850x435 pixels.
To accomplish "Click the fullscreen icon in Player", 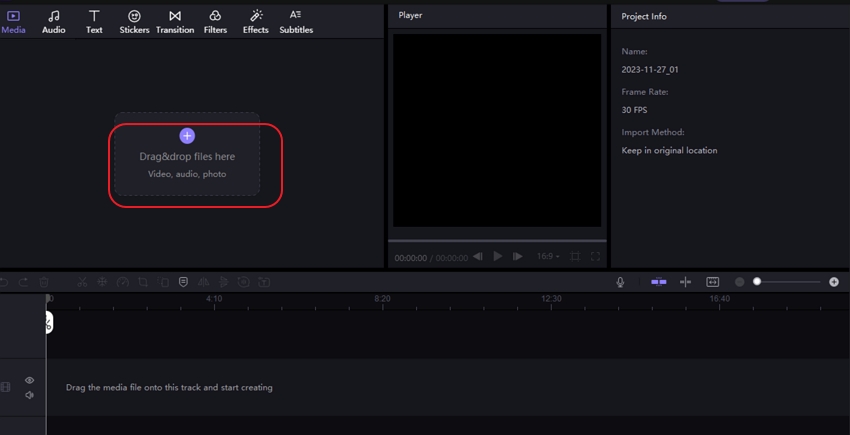I will tap(595, 257).
